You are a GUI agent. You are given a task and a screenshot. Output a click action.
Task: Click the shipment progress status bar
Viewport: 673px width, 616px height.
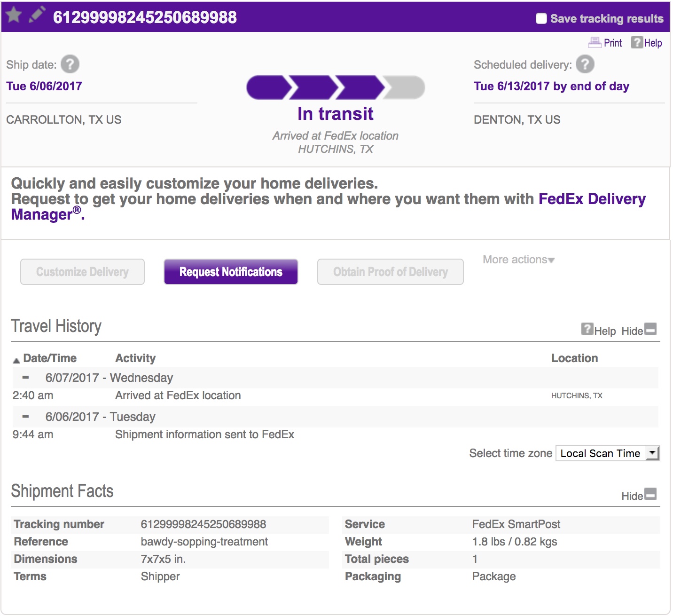[x=336, y=87]
